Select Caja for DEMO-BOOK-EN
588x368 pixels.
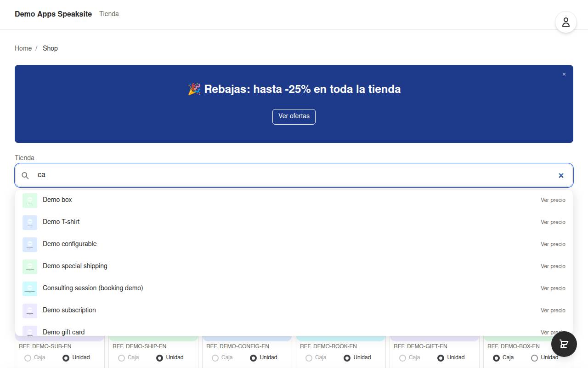point(309,358)
